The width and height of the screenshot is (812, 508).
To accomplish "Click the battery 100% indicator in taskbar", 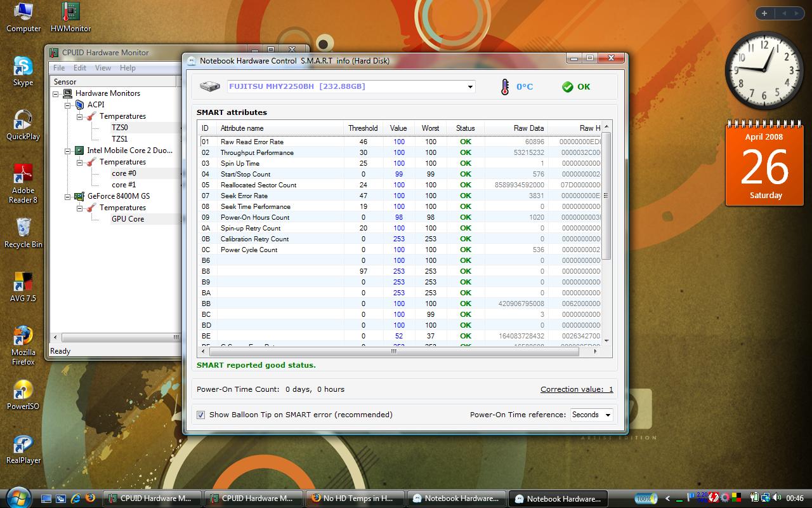I will [x=646, y=498].
